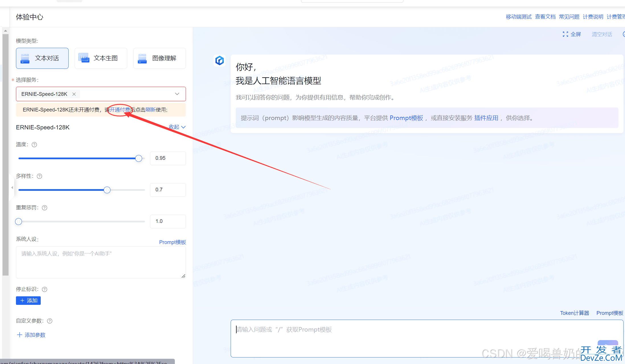The image size is (625, 364).
Task: Click the 多样性 slider handle
Action: pos(107,190)
